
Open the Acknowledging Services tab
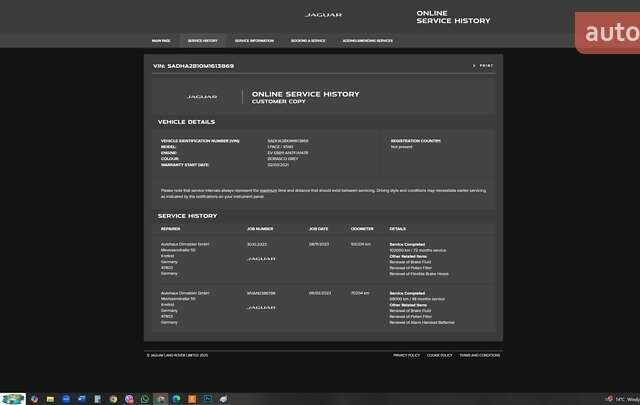[367, 41]
